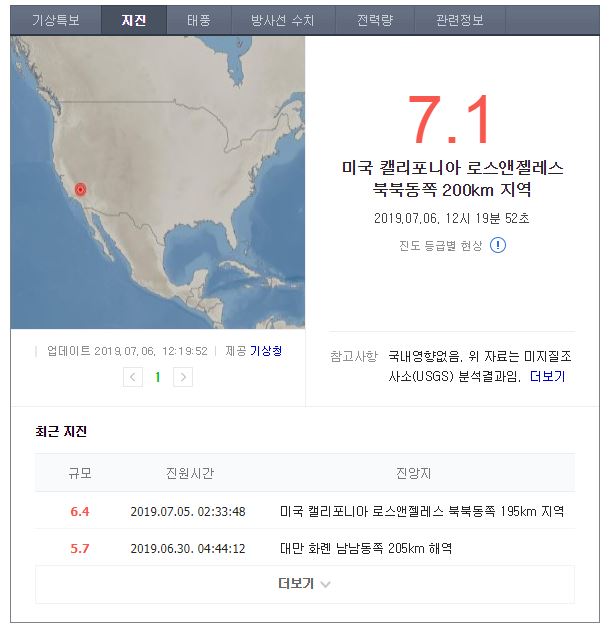Select the 지진 tab
The width and height of the screenshot is (611, 633).
[x=134, y=20]
